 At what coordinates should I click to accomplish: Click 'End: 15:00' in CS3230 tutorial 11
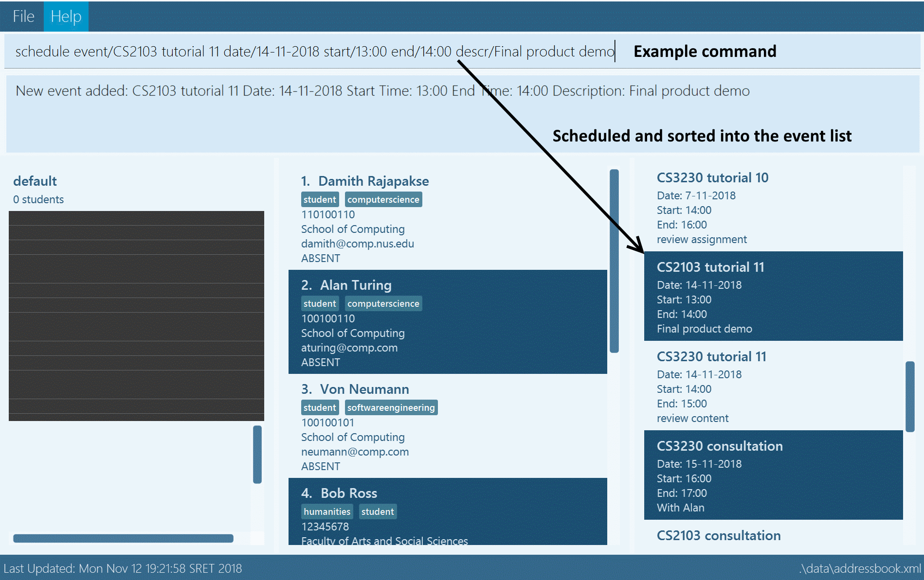pos(682,404)
